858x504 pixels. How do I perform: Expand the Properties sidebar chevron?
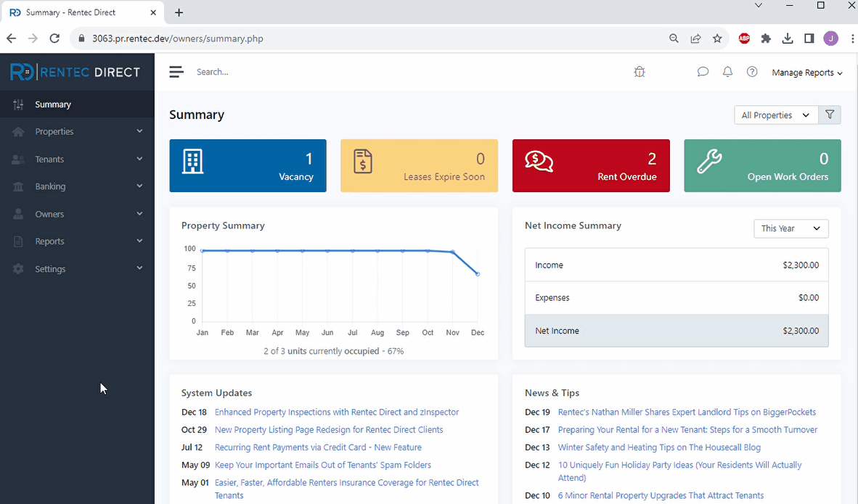[x=139, y=131]
